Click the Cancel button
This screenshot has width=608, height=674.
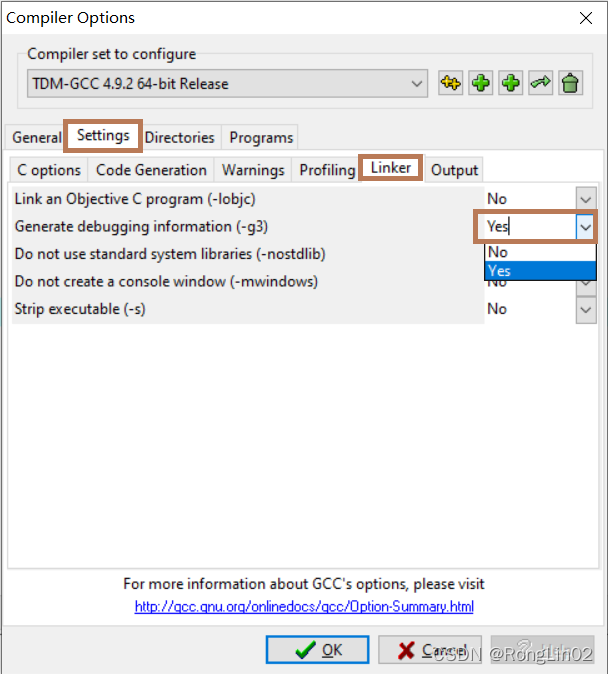pyautogui.click(x=430, y=649)
